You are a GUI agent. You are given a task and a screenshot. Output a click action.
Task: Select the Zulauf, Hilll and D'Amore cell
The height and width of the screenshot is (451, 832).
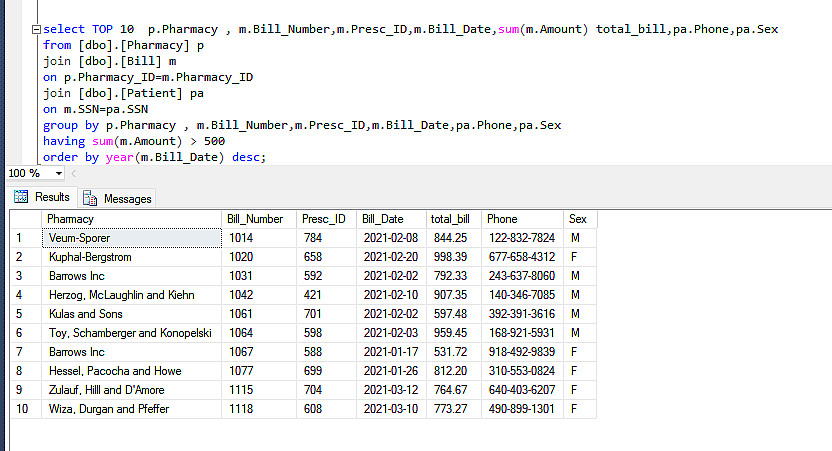tap(132, 390)
